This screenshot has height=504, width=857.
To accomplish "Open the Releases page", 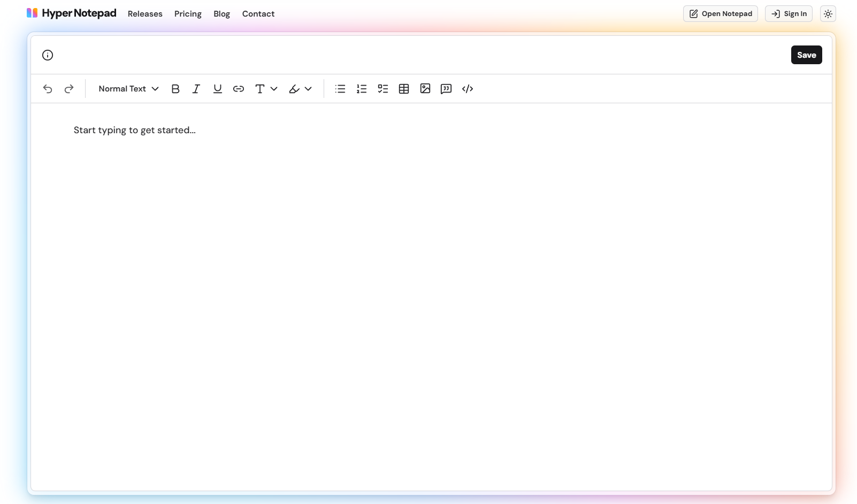I will click(x=145, y=14).
